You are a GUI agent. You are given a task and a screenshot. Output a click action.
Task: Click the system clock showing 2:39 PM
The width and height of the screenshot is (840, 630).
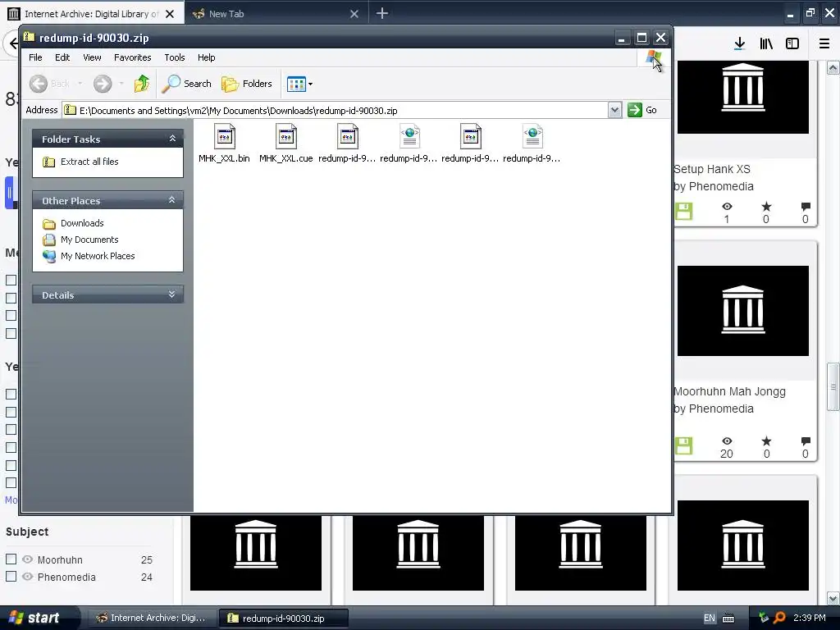[810, 618]
